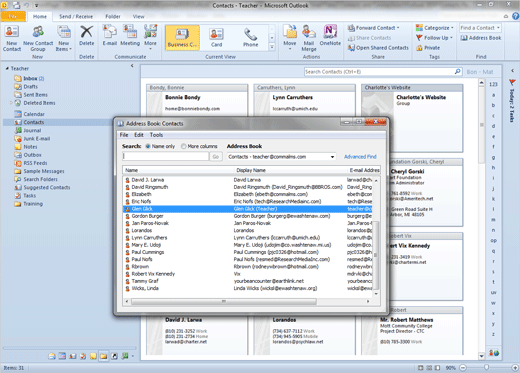This screenshot has height=373, width=520.
Task: Switch to the Folder tab
Action: coord(113,16)
